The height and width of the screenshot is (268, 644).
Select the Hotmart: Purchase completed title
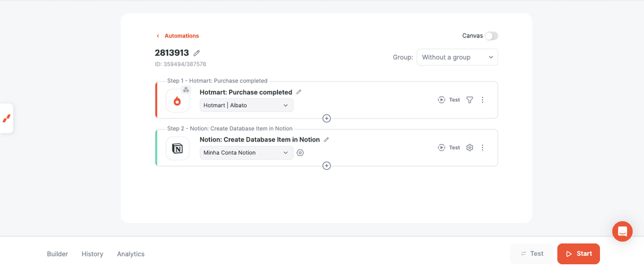(x=246, y=92)
